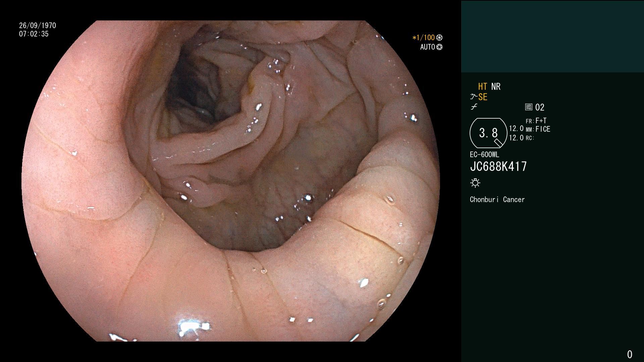Click the HT indicator
This screenshot has height=362, width=644.
483,87
